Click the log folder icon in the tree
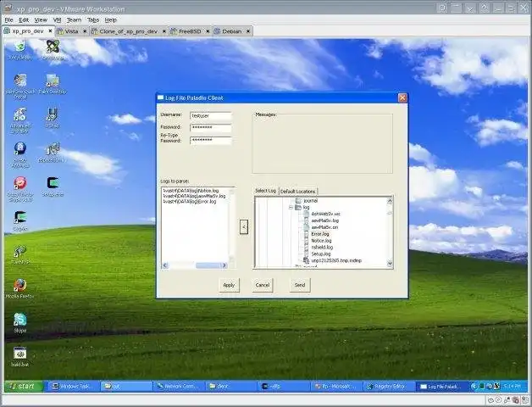 (298, 207)
